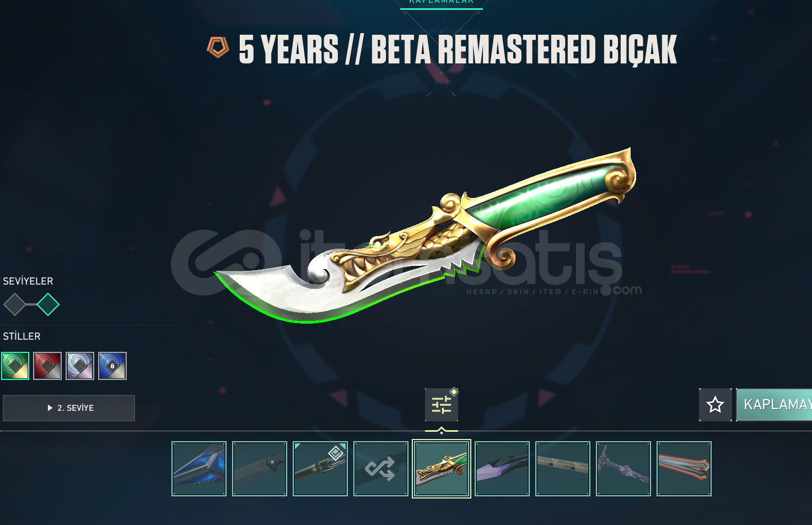Open the KAPLAMALAR tab at top

(x=442, y=2)
